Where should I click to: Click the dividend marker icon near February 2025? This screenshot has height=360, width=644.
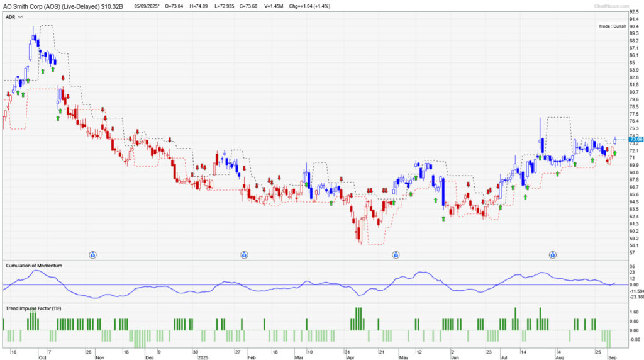coord(245,255)
